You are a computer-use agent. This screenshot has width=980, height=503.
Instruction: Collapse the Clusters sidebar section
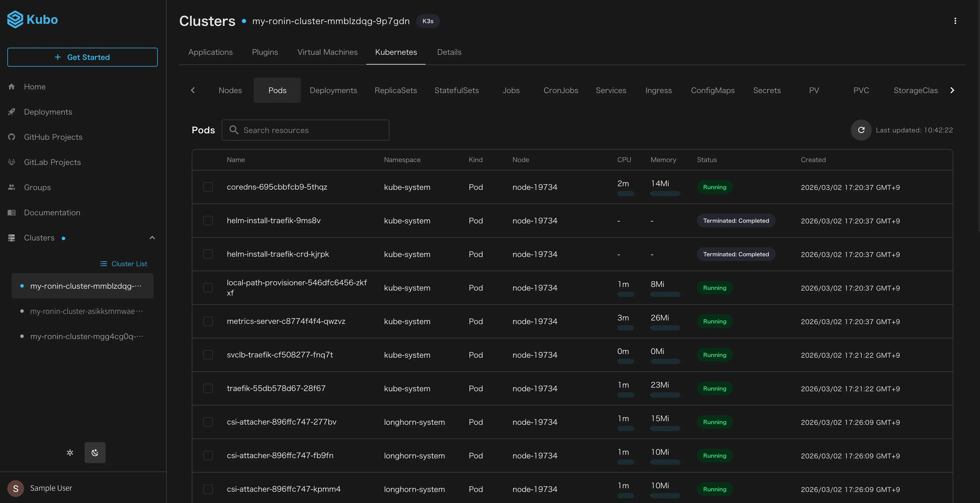pyautogui.click(x=152, y=238)
